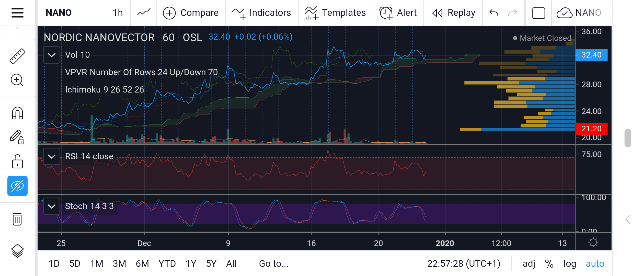The width and height of the screenshot is (644, 276).
Task: Open indicator Templates
Action: 335,13
